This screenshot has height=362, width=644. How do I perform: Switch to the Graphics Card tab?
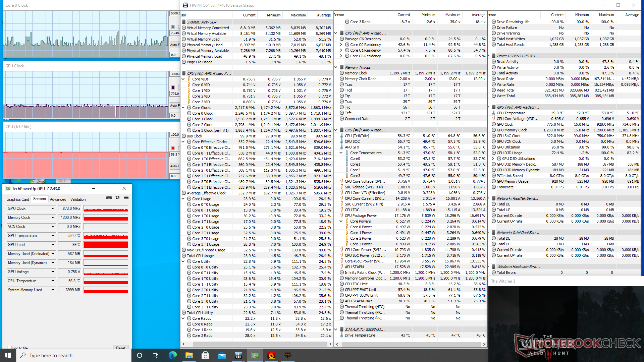[18, 199]
